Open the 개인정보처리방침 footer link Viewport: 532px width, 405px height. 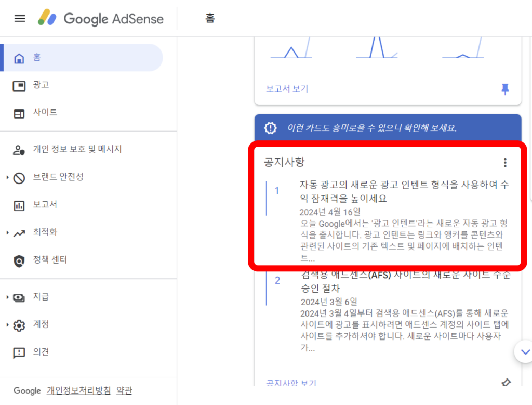coord(79,391)
